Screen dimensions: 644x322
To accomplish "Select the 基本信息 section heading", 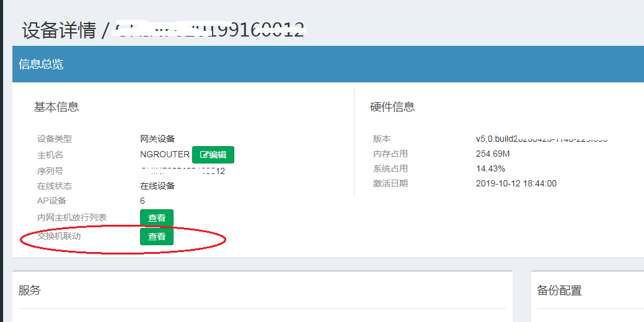I will (x=56, y=107).
